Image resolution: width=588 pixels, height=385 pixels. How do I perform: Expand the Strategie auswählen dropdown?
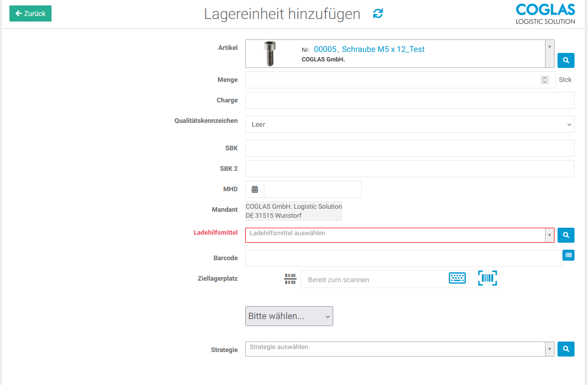(550, 349)
